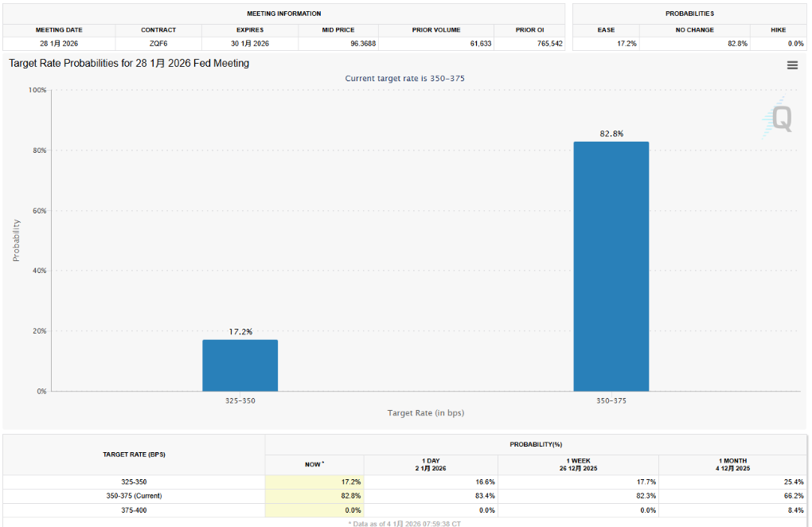Select the 350-375 (Current) table row label
Image resolution: width=812 pixels, height=527 pixels.
coord(134,496)
